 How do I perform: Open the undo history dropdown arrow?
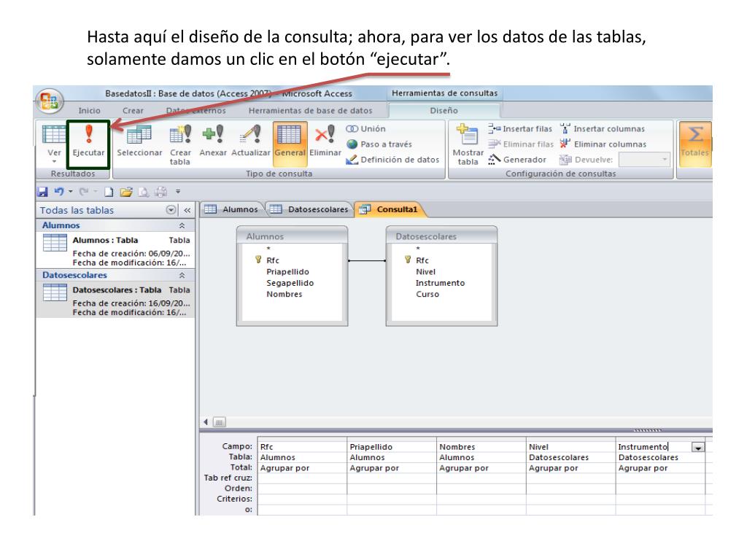(71, 192)
